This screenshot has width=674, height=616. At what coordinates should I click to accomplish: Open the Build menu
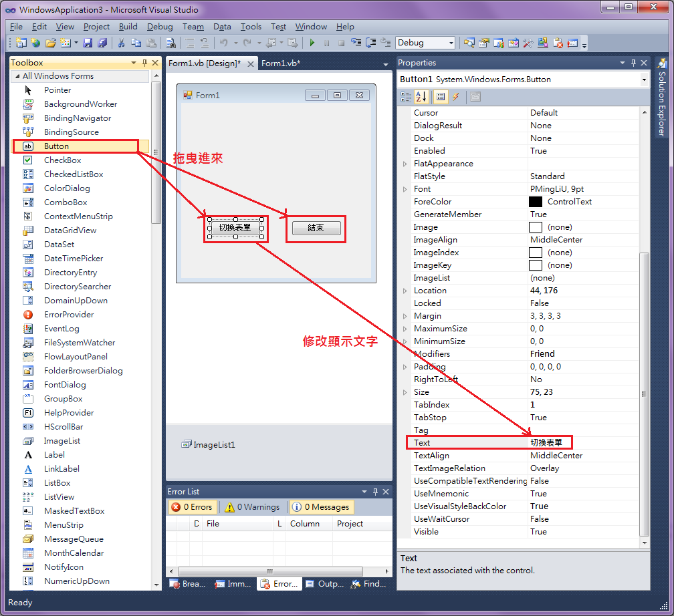(127, 27)
